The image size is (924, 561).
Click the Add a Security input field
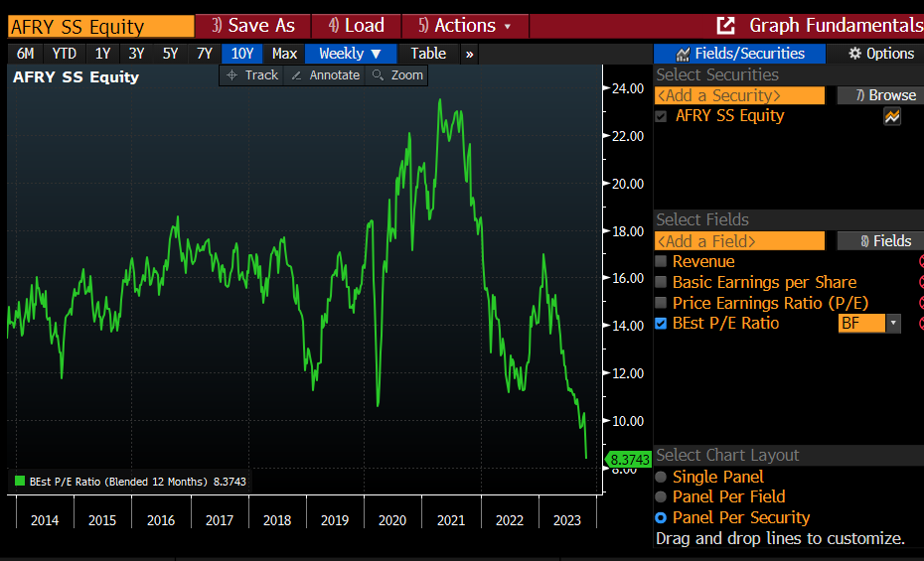739,95
